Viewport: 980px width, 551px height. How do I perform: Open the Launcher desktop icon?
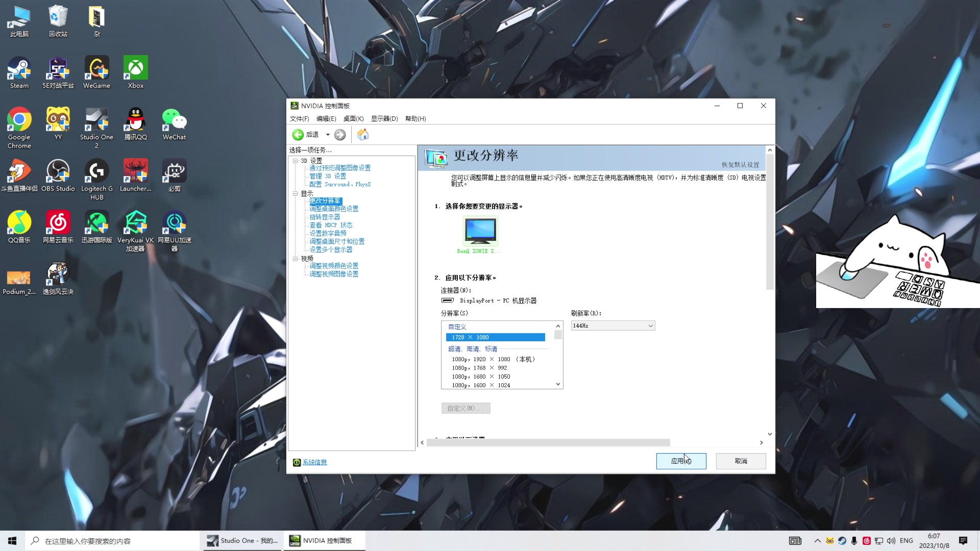136,176
